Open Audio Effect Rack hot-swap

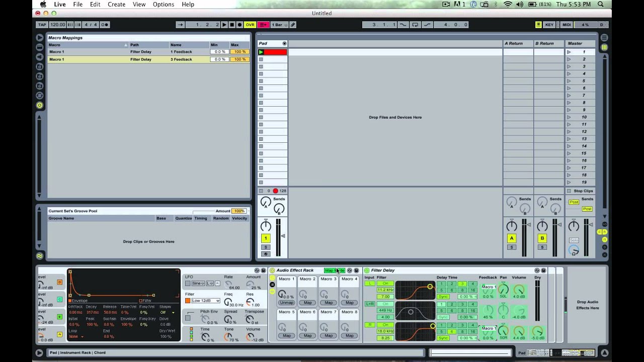350,270
